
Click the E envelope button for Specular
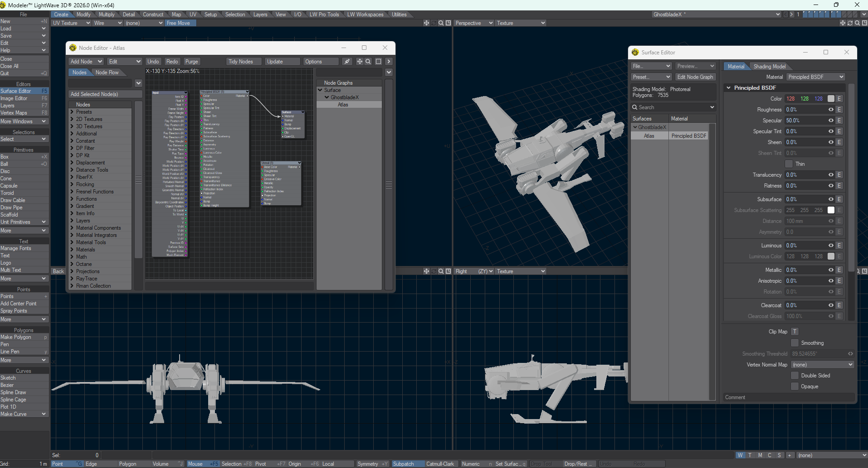click(839, 121)
